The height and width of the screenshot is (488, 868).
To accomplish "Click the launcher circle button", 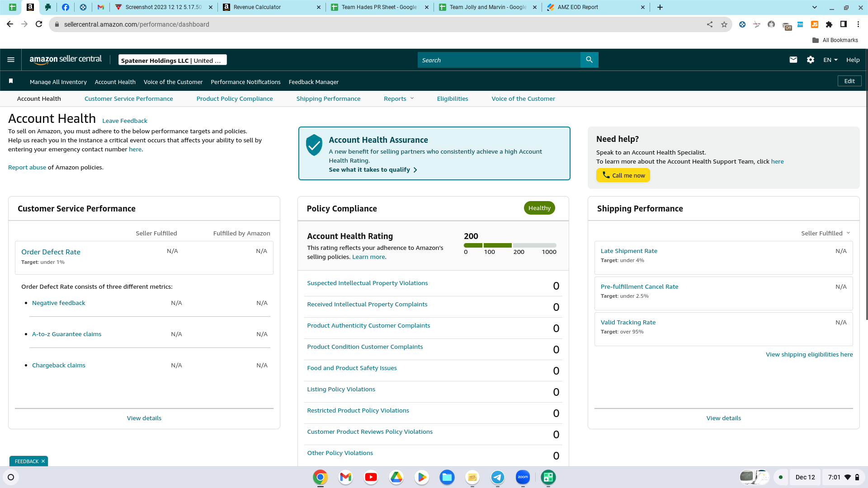I will click(11, 477).
